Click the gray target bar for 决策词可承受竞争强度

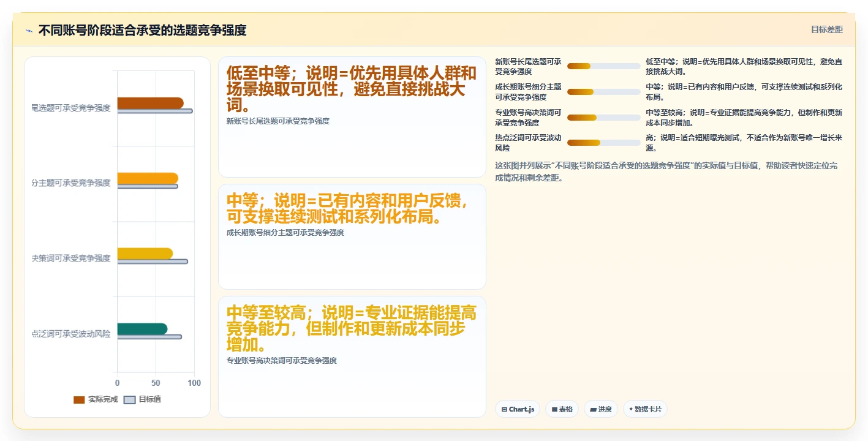pos(153,262)
